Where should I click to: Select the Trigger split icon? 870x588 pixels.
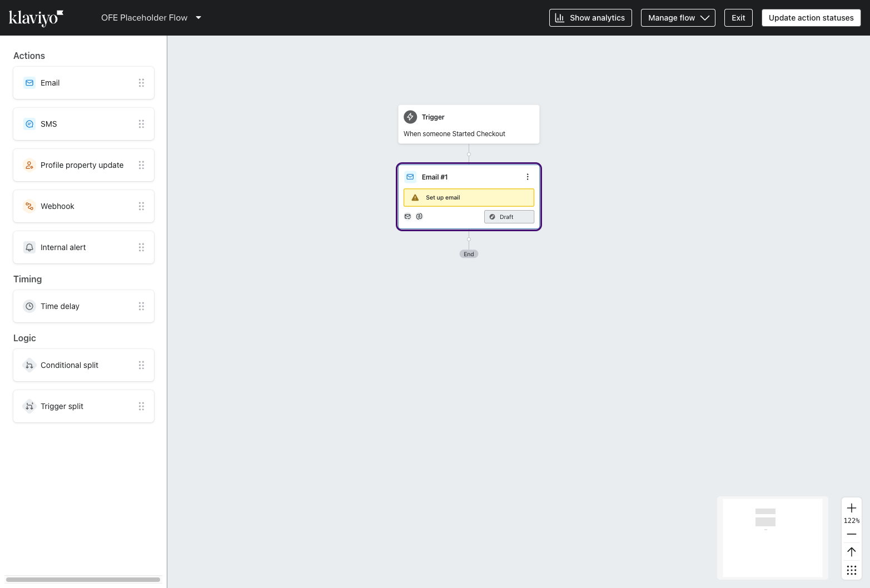tap(29, 406)
